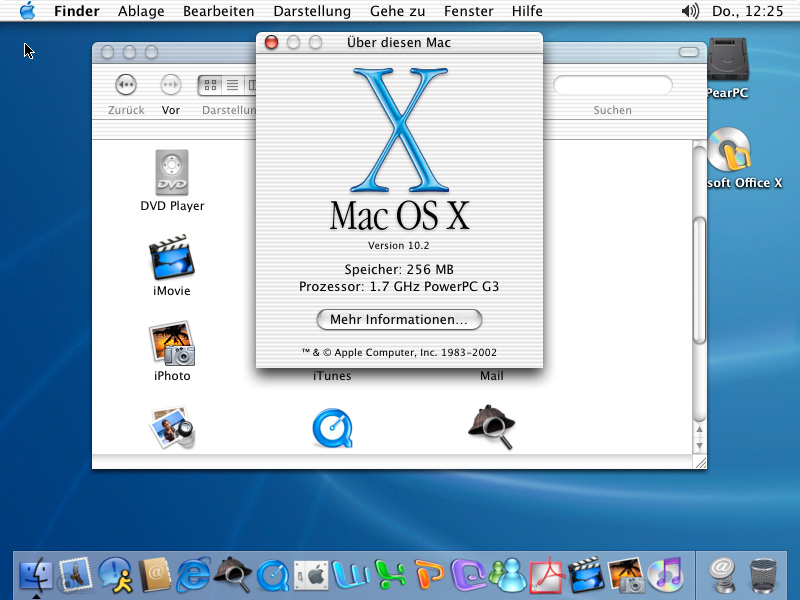
Task: Click the @ spring website Dock icon
Action: [722, 574]
